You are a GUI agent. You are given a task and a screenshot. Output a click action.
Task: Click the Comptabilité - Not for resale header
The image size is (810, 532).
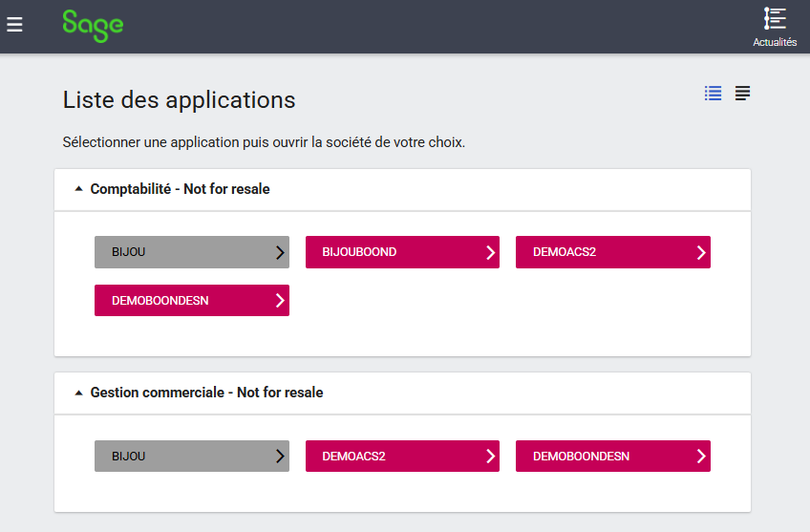(180, 189)
